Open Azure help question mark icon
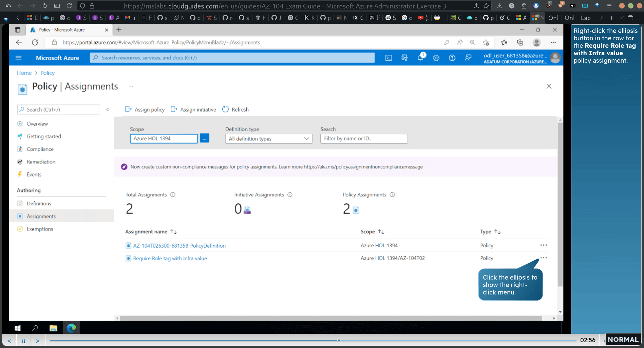Image resolution: width=644 pixels, height=348 pixels. (x=452, y=58)
